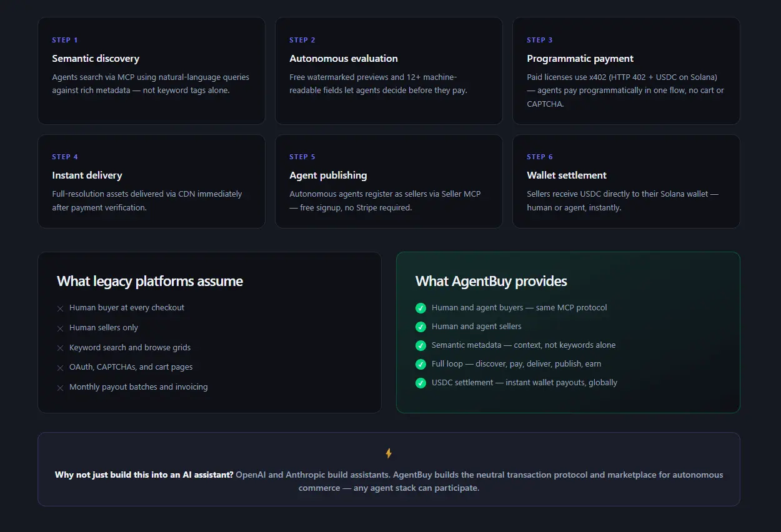
Task: Click description Sellers receive USDC directly
Action: click(623, 201)
